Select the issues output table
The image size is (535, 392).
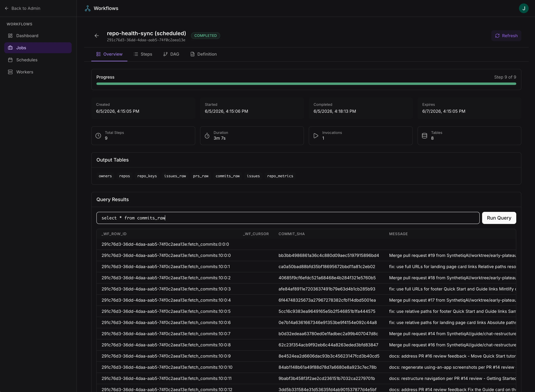[253, 176]
